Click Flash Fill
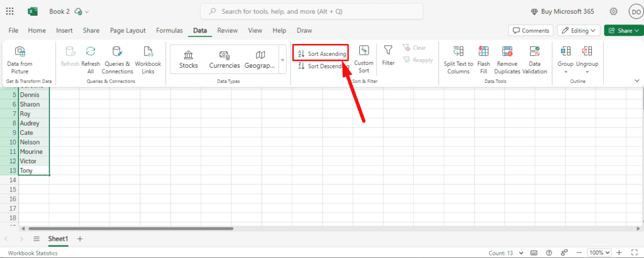Viewport: 644px width, 258px height. (484, 60)
